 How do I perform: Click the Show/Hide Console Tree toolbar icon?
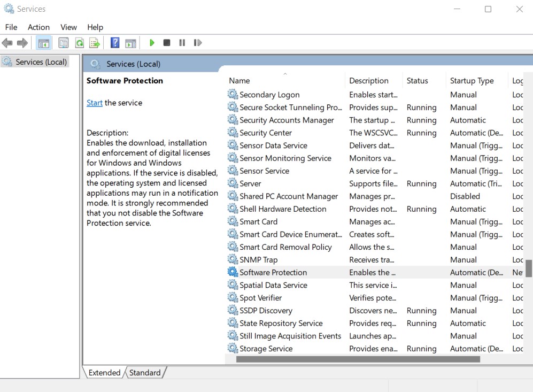(x=44, y=43)
